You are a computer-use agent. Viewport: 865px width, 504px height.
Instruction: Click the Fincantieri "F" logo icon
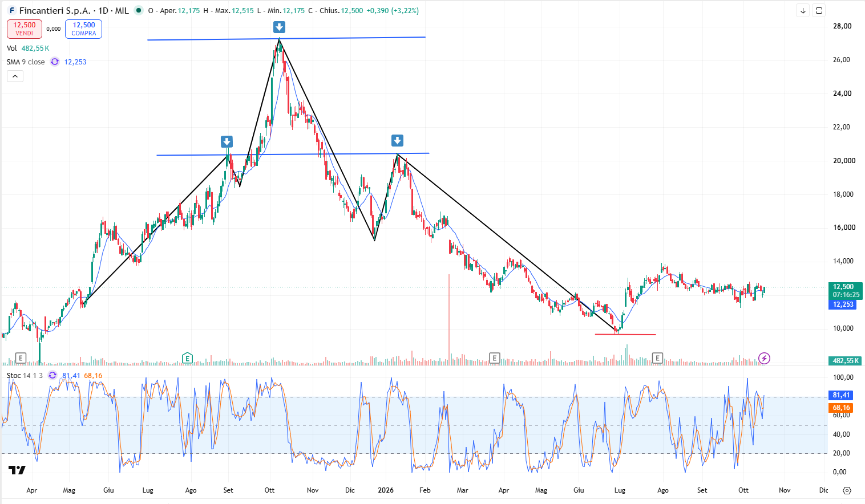pyautogui.click(x=12, y=11)
